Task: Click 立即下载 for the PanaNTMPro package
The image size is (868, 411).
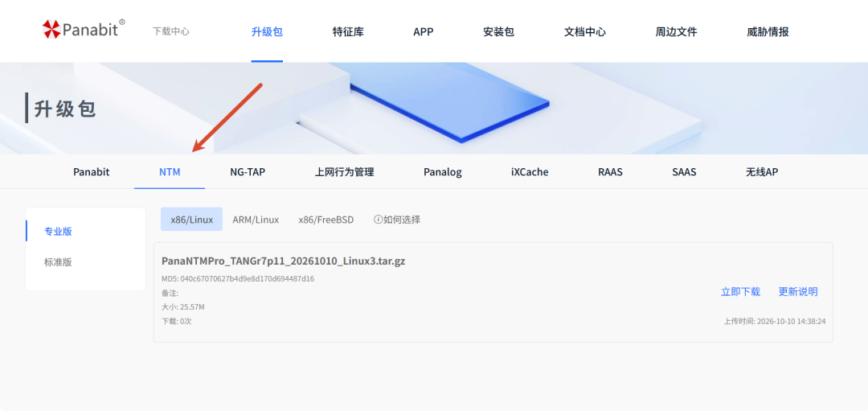Action: click(740, 292)
